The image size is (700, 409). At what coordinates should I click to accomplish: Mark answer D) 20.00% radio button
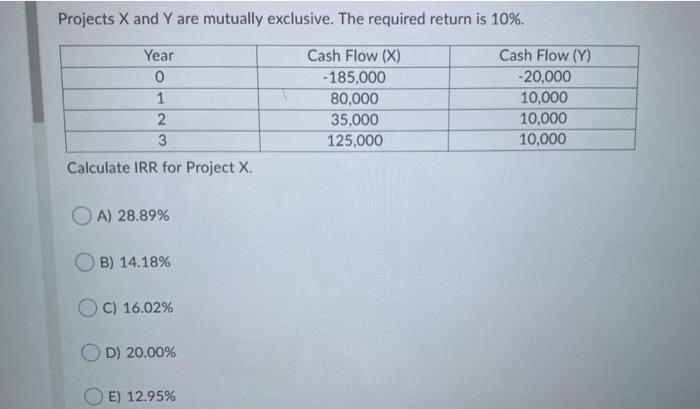[90, 352]
